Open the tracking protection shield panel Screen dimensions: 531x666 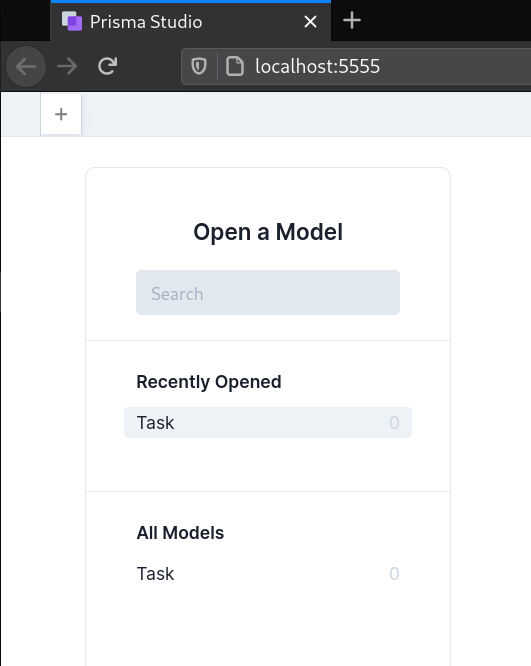[x=199, y=66]
